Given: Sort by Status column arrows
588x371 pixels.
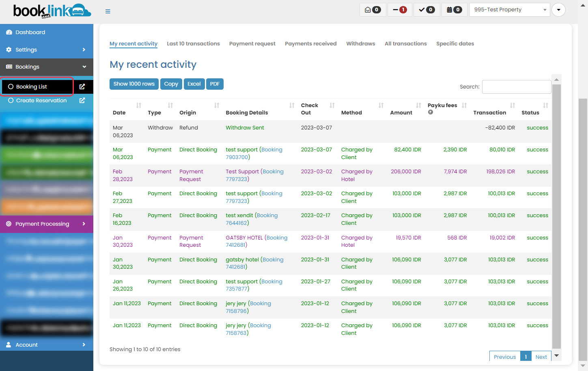Looking at the screenshot, I should 545,106.
